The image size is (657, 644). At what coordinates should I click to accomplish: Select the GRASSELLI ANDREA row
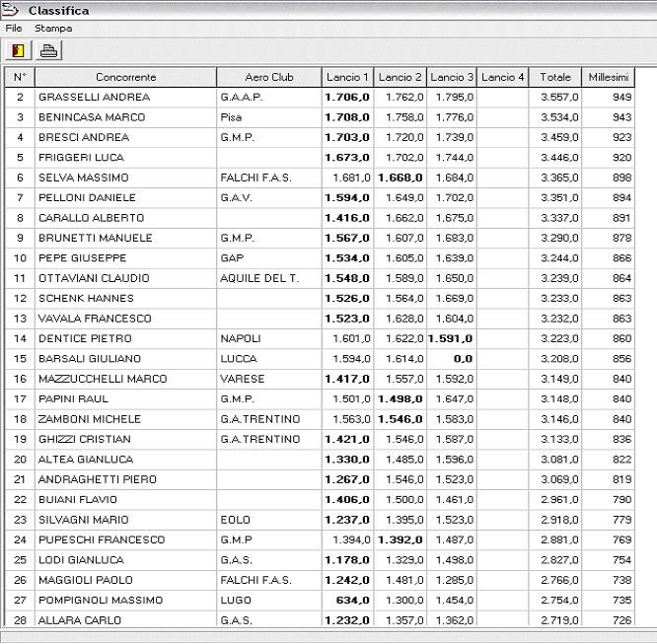tap(320, 98)
